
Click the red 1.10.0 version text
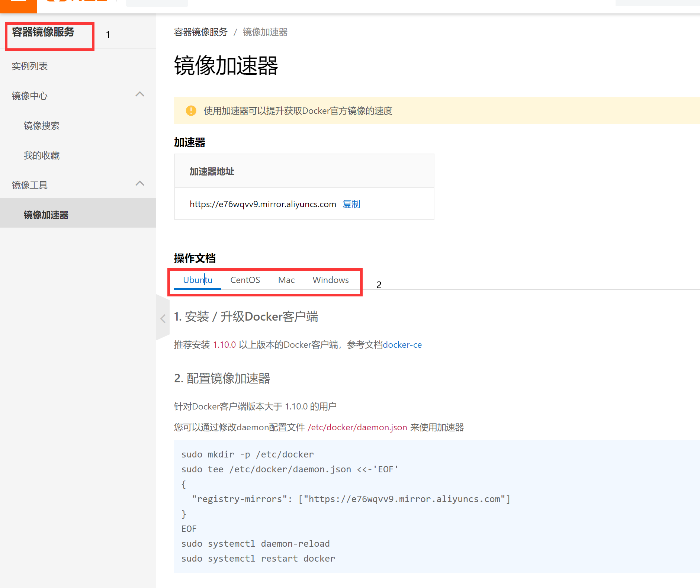pos(224,345)
